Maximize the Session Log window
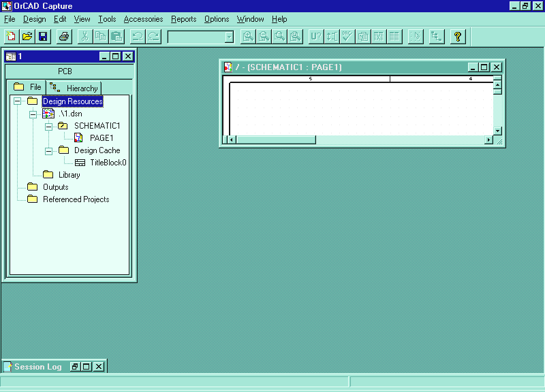 coord(87,367)
